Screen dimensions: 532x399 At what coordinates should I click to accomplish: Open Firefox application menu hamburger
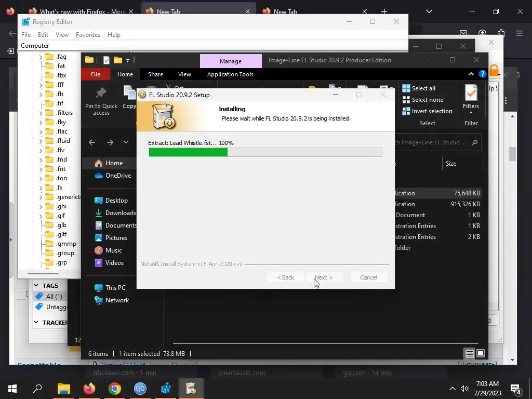(520, 33)
